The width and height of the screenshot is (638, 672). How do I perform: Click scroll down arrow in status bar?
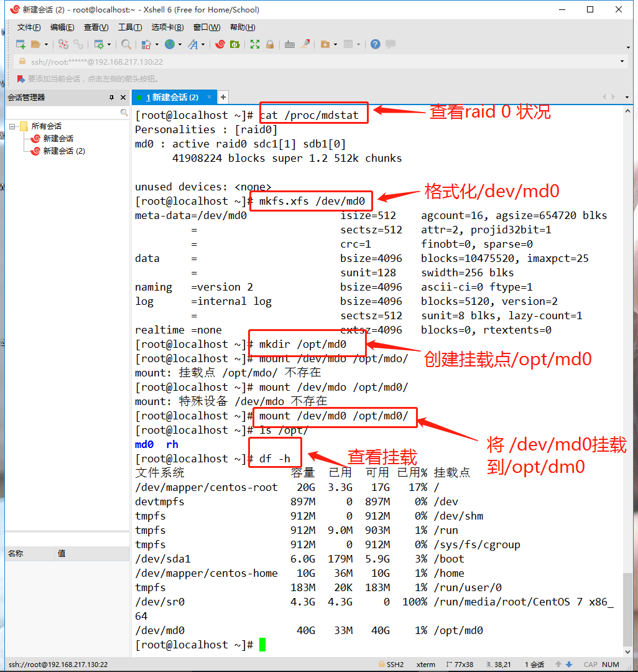click(569, 665)
